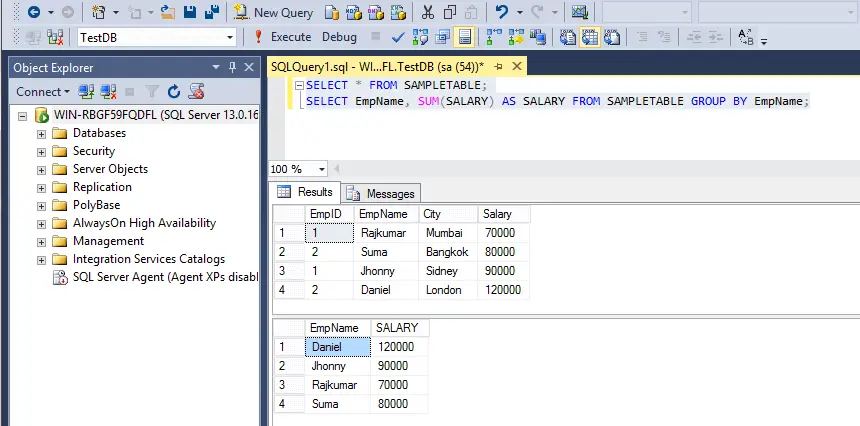860x426 pixels.
Task: Expand the Server Objects node
Action: (x=41, y=170)
